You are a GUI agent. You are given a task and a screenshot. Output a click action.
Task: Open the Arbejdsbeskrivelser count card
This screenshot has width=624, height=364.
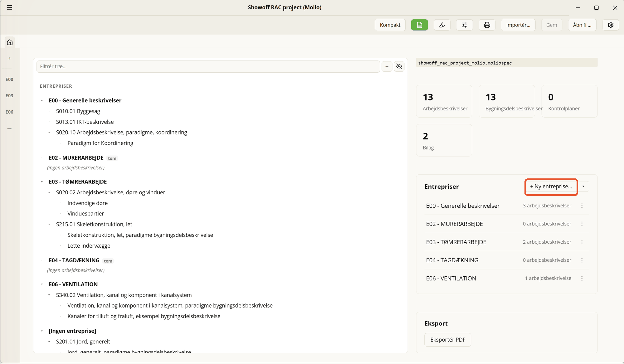pos(444,101)
